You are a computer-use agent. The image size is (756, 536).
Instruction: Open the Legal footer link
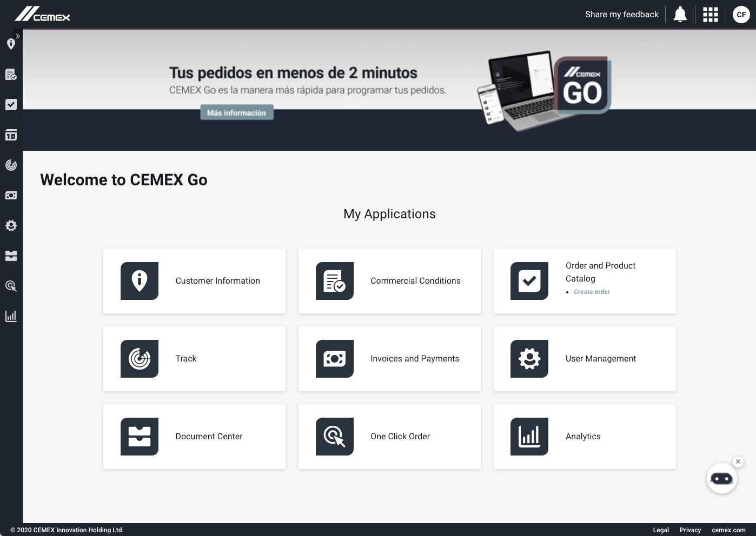pos(661,530)
